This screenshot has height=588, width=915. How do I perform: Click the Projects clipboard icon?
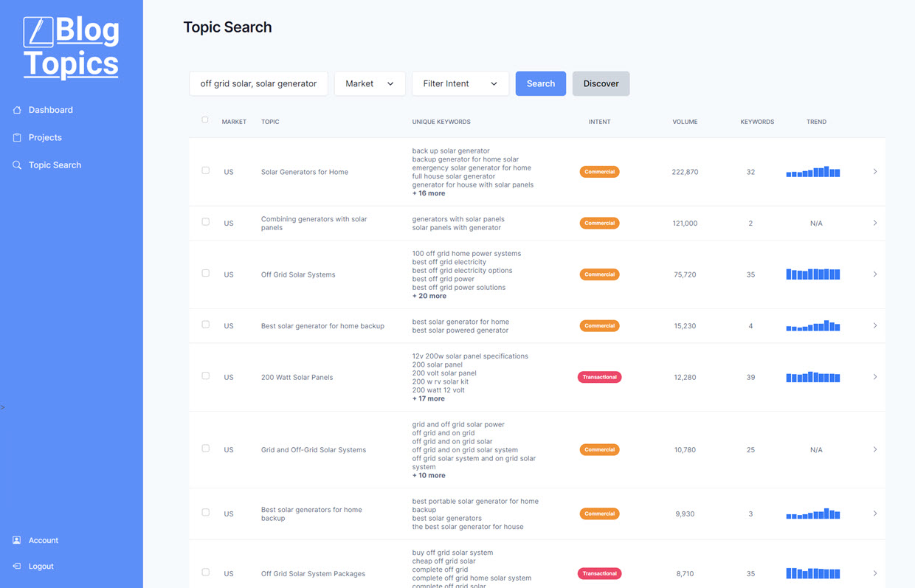17,137
